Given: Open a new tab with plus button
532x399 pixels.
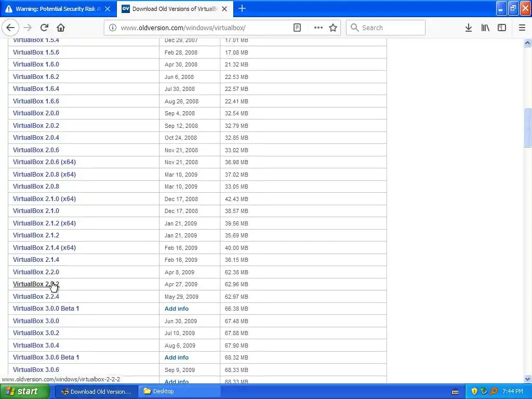Looking at the screenshot, I should pos(242,8).
